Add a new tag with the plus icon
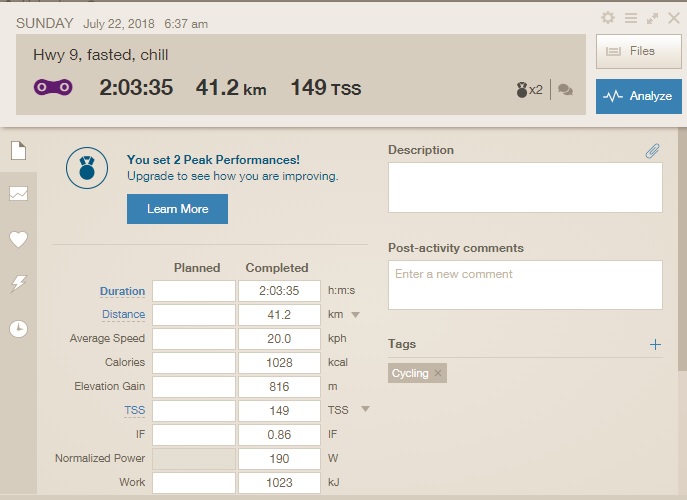The width and height of the screenshot is (687, 500). click(655, 345)
